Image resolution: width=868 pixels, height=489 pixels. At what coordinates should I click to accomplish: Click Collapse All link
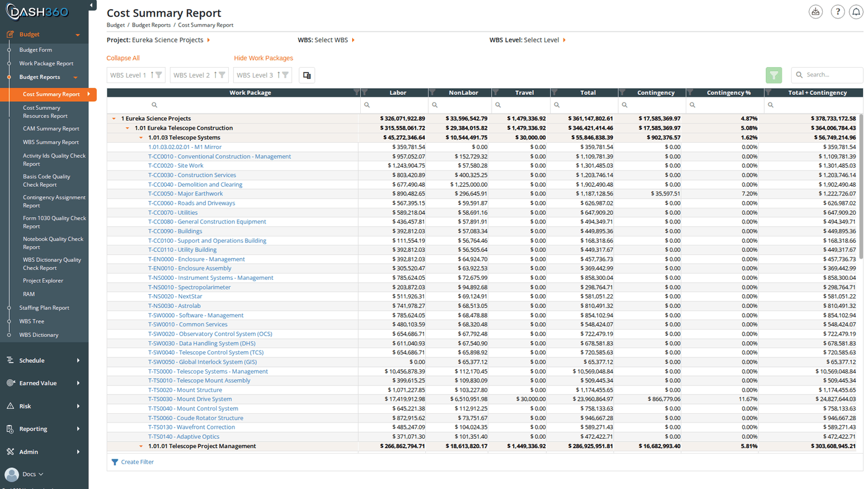pyautogui.click(x=123, y=58)
